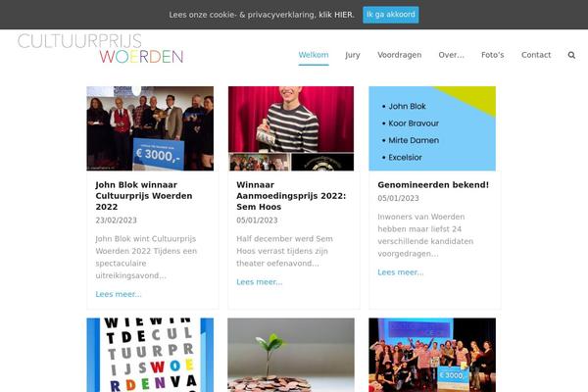Open the blue nominees list image

pyautogui.click(x=432, y=128)
